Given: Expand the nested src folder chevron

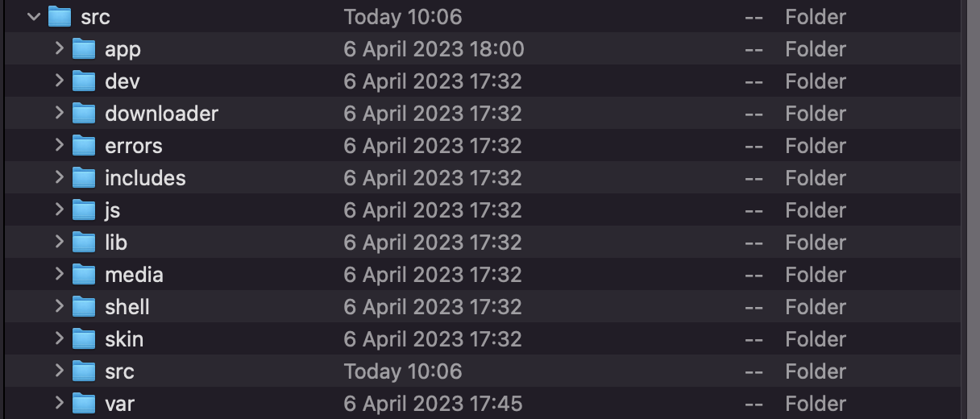Looking at the screenshot, I should click(x=59, y=371).
